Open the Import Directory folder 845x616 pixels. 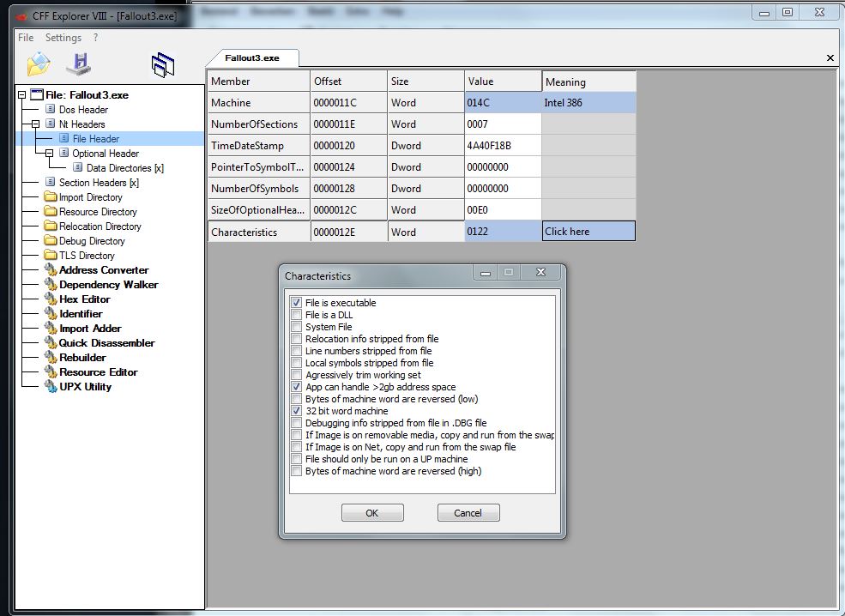pyautogui.click(x=91, y=196)
